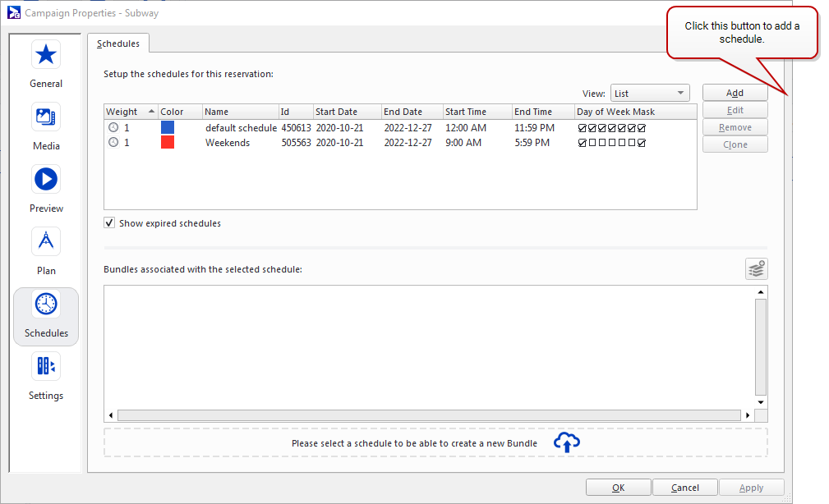Switch to the Schedules tab

pos(118,44)
